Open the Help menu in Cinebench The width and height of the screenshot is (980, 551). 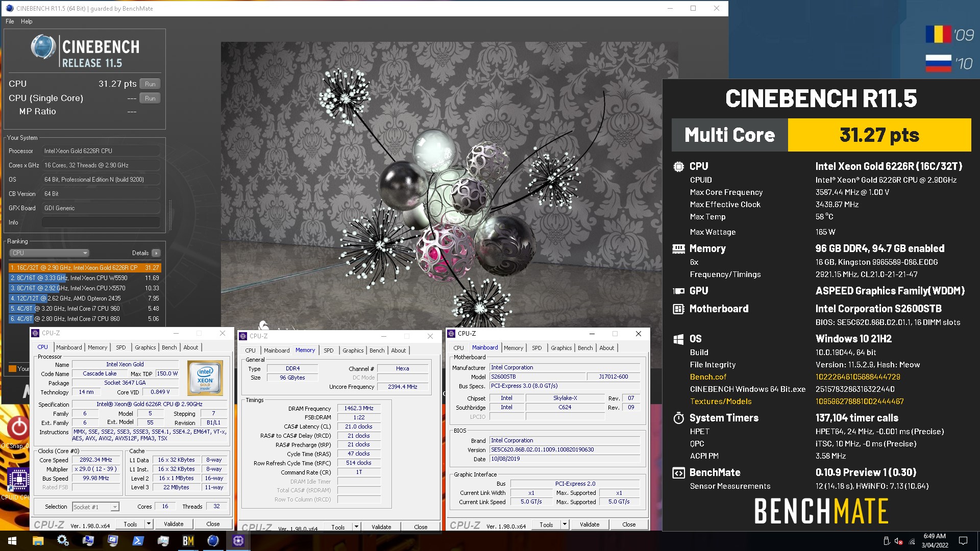(27, 21)
